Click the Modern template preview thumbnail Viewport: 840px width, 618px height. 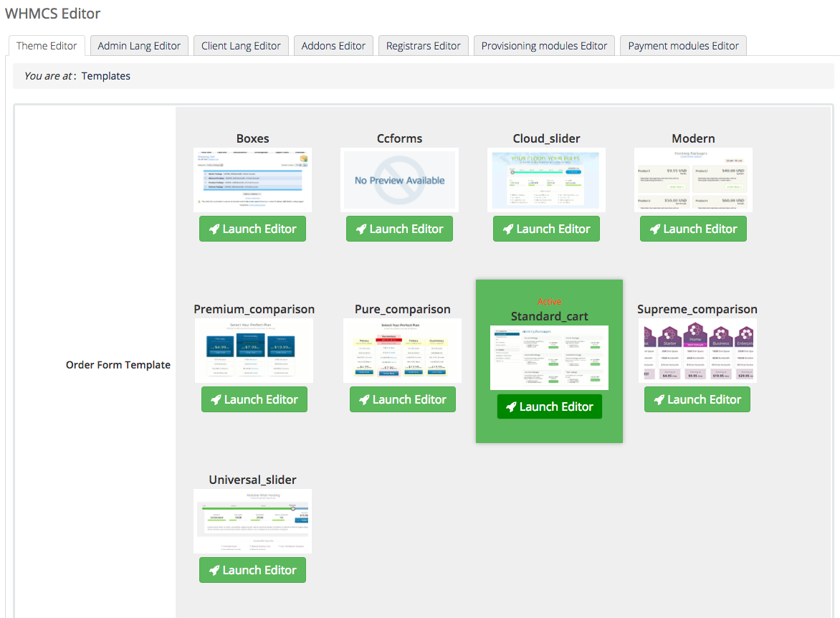[692, 180]
